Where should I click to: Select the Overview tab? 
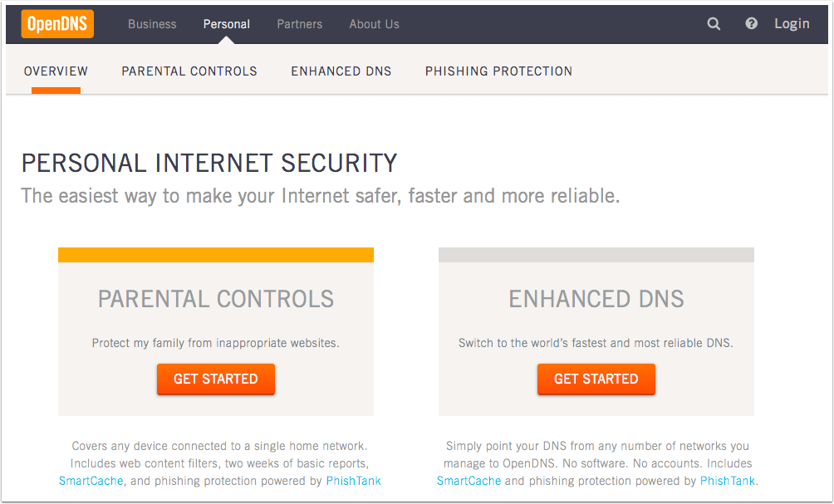click(x=56, y=71)
